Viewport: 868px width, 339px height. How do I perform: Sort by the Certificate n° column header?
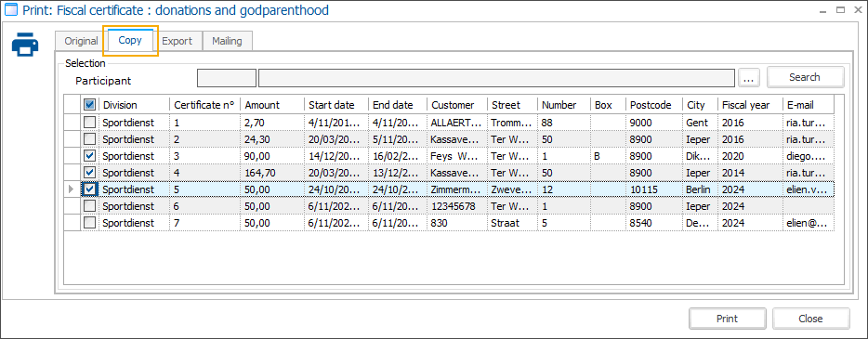pos(204,105)
